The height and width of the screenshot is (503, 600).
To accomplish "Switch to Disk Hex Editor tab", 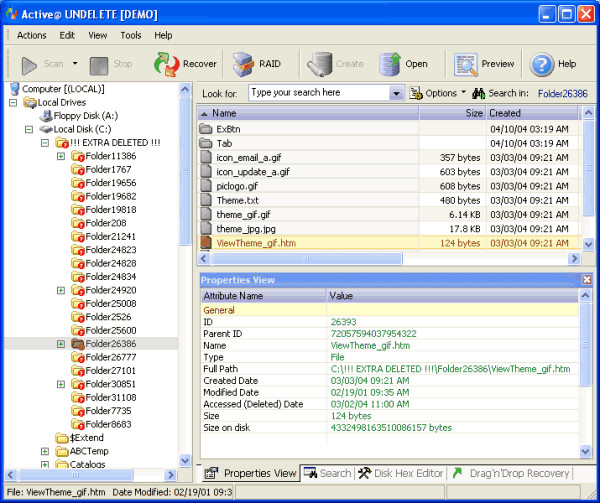I will click(401, 473).
